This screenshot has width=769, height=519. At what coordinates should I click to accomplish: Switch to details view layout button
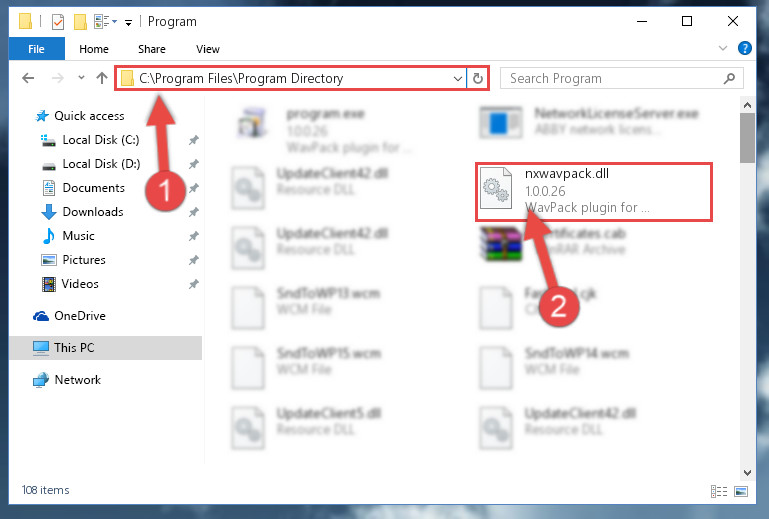(x=718, y=491)
